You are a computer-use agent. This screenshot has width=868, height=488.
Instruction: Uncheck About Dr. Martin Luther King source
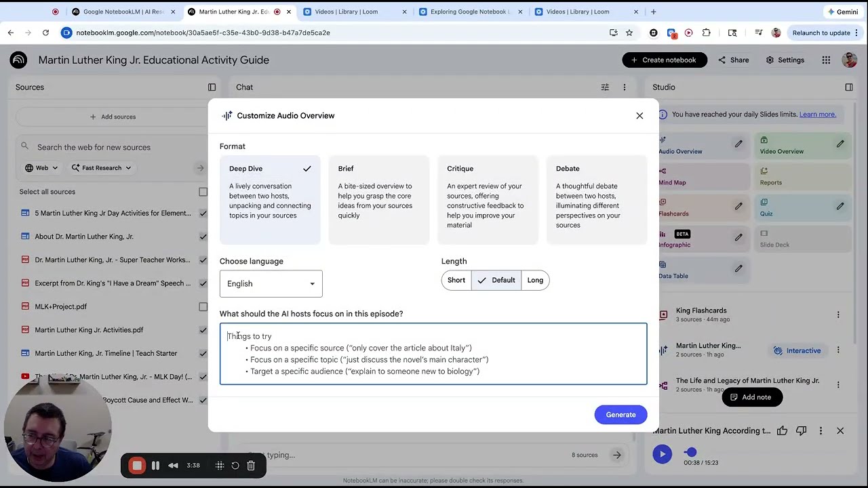click(203, 237)
